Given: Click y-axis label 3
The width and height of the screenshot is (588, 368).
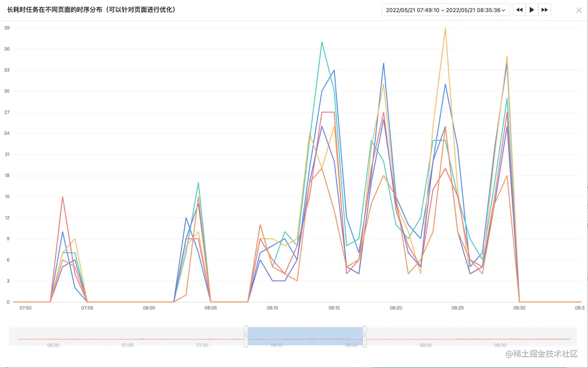Looking at the screenshot, I should click(x=8, y=281).
